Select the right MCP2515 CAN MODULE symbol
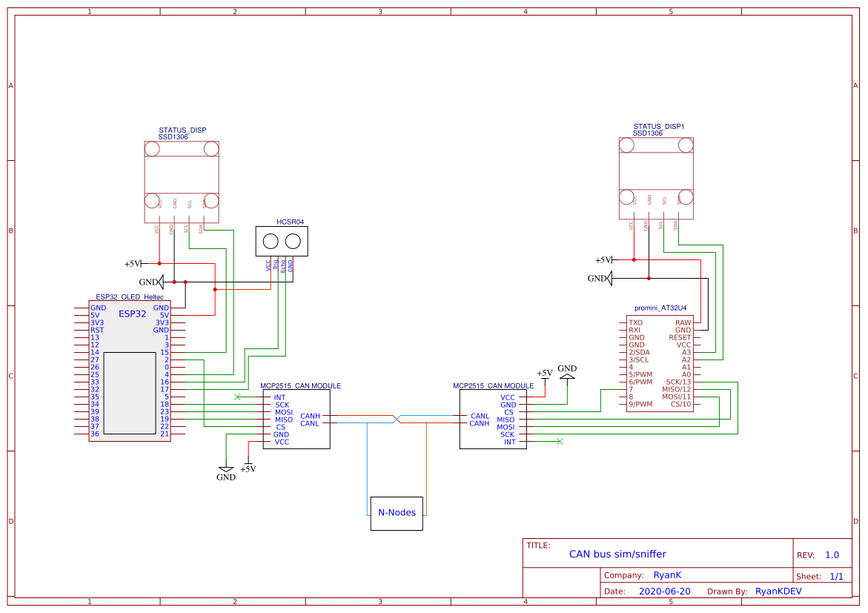Viewport: 868px width, 613px height. (493, 419)
